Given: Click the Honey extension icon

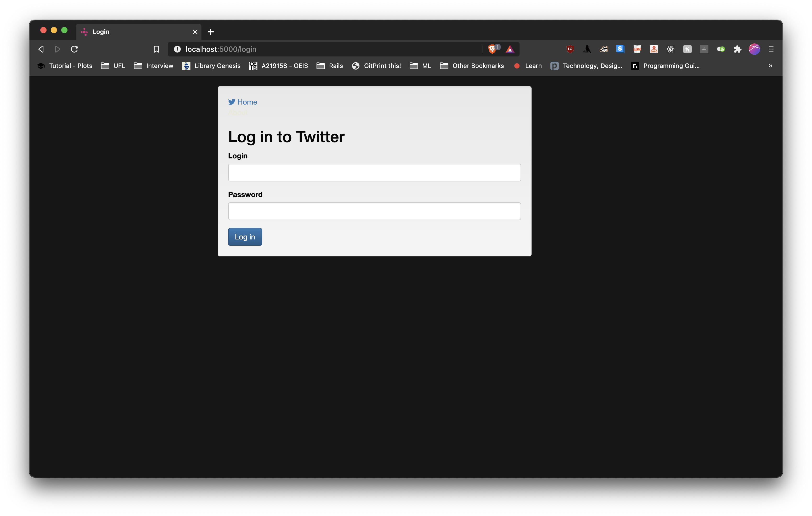Looking at the screenshot, I should point(687,49).
